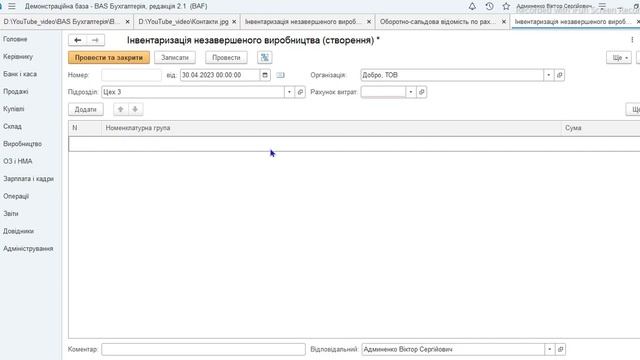Image resolution: width=640 pixels, height=360 pixels.
Task: Click Записати button
Action: (x=175, y=58)
